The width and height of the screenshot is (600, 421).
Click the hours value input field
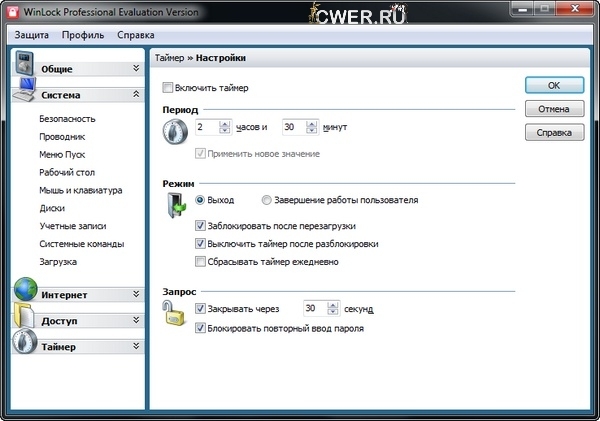click(x=207, y=128)
